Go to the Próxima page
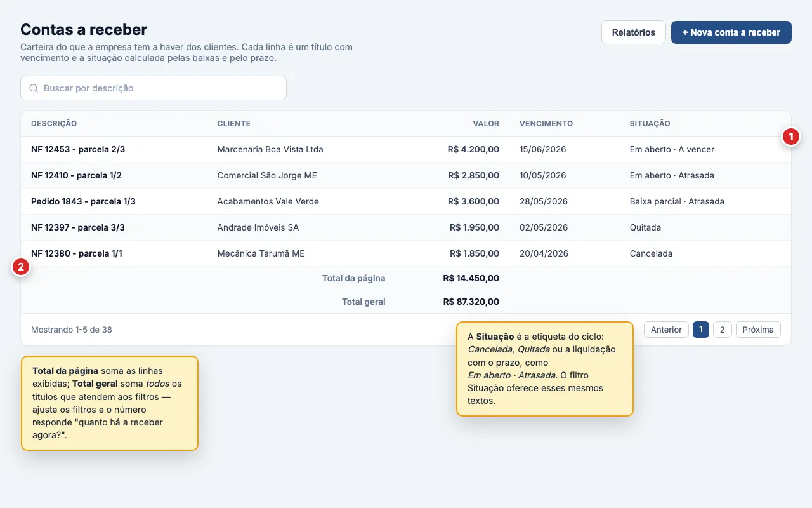Image resolution: width=812 pixels, height=508 pixels. tap(758, 330)
